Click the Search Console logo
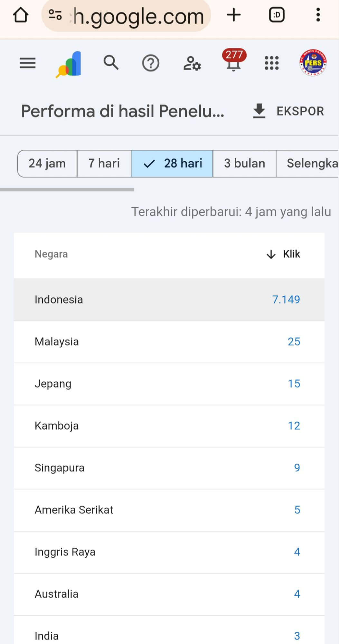This screenshot has width=339, height=644. pos(69,64)
